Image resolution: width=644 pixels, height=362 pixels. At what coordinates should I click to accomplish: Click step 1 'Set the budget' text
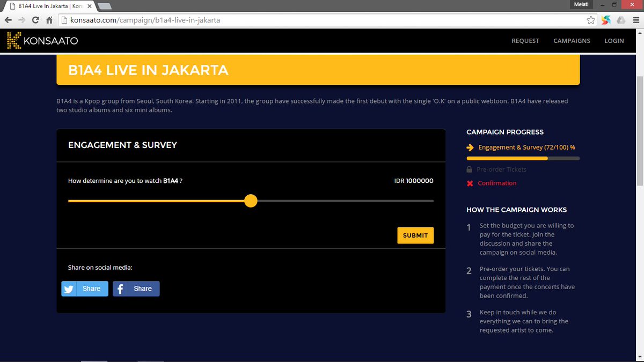(527, 239)
